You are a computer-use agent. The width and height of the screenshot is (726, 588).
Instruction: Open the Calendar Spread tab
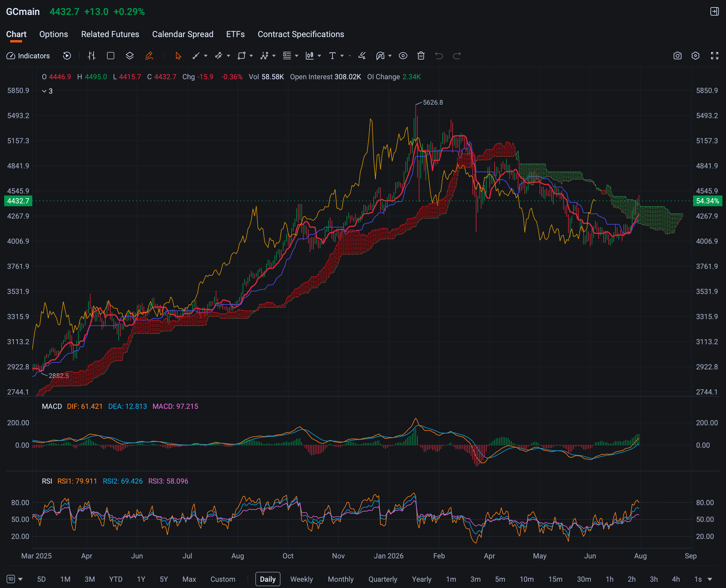click(x=183, y=34)
